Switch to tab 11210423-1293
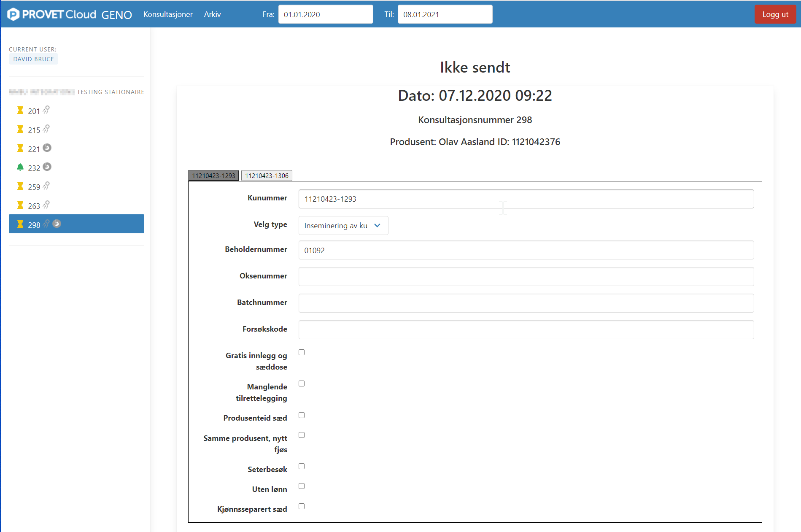Screen dimensions: 801x532 click(x=213, y=176)
